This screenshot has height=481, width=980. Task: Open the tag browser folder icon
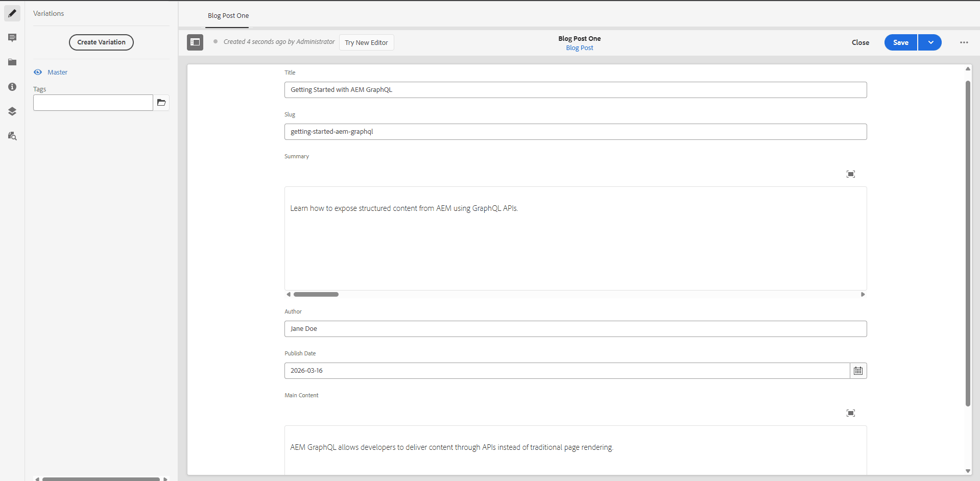coord(161,103)
